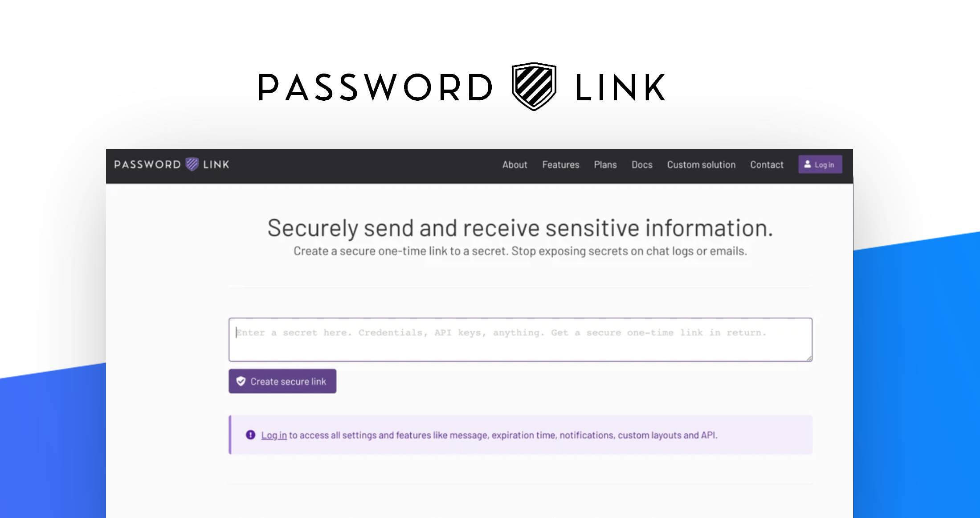Click the Custom solution navigation link

click(702, 164)
